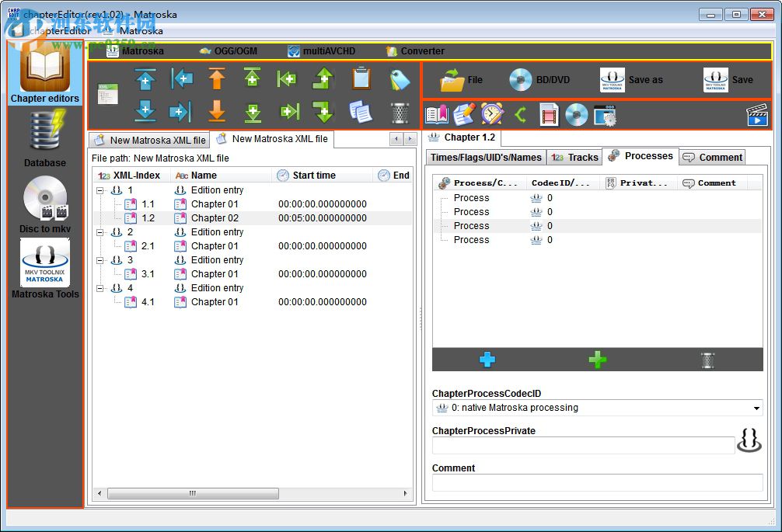Image resolution: width=782 pixels, height=532 pixels.
Task: Collapse edition entry 3 tree node
Action: (x=100, y=260)
